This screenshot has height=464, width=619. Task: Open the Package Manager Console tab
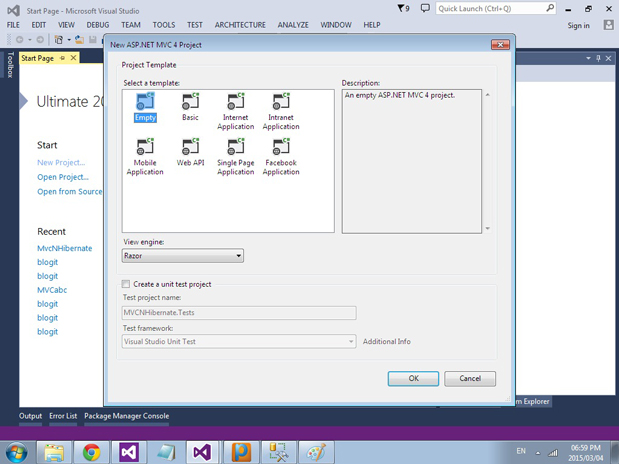126,416
